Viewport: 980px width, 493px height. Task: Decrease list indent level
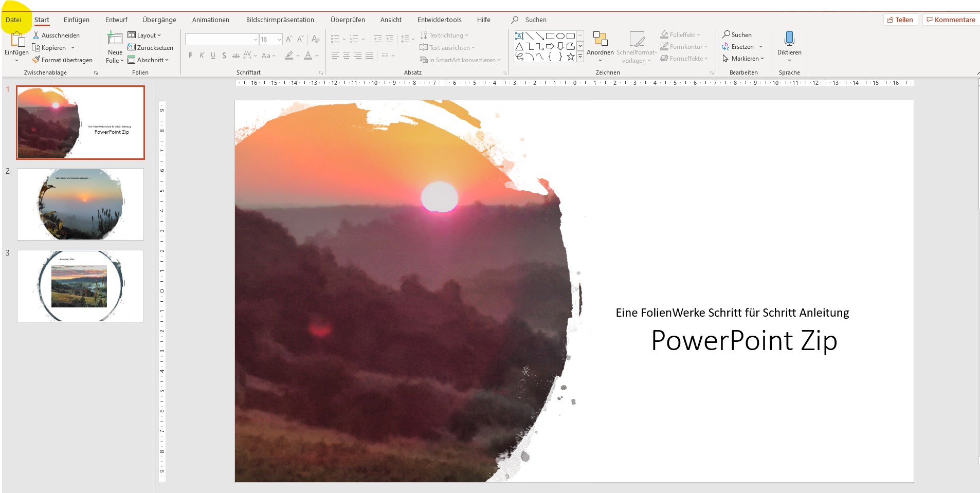[378, 39]
